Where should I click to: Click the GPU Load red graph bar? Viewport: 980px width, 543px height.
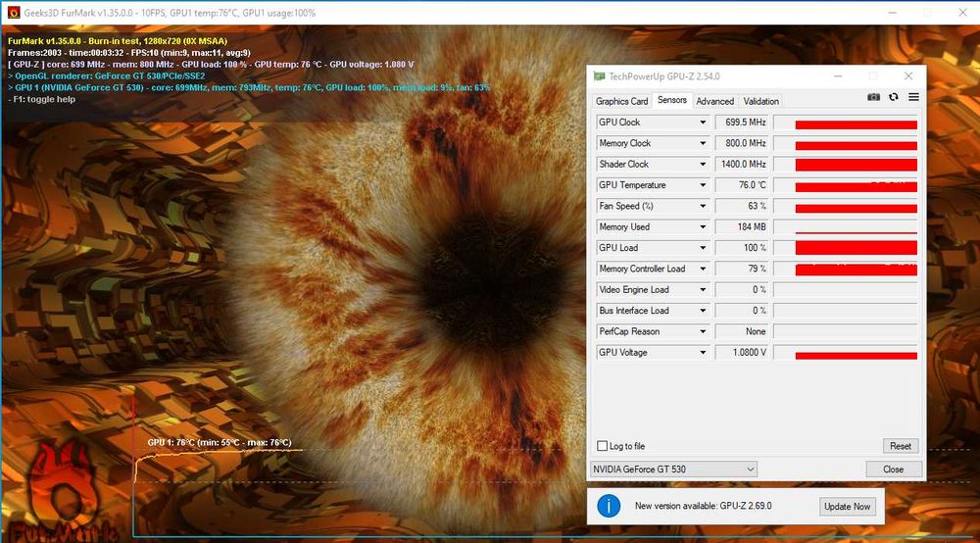click(856, 248)
